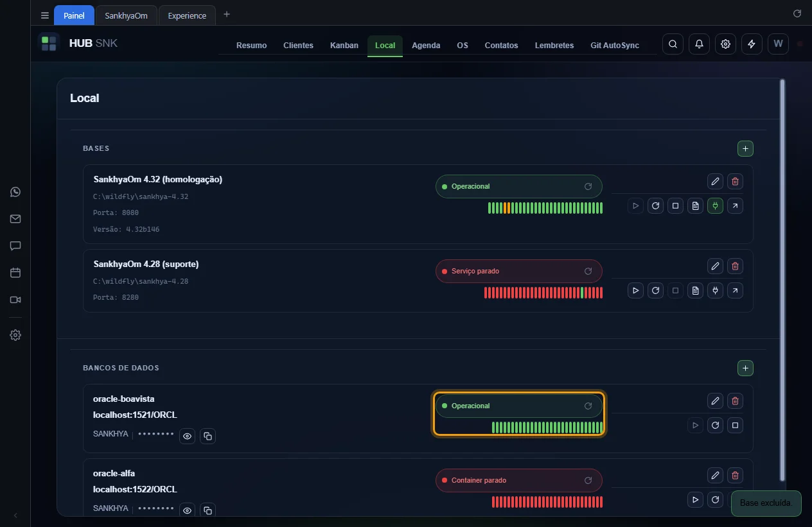Restart the SankhyaOm 4.32 service
This screenshot has height=527, width=812.
click(655, 206)
